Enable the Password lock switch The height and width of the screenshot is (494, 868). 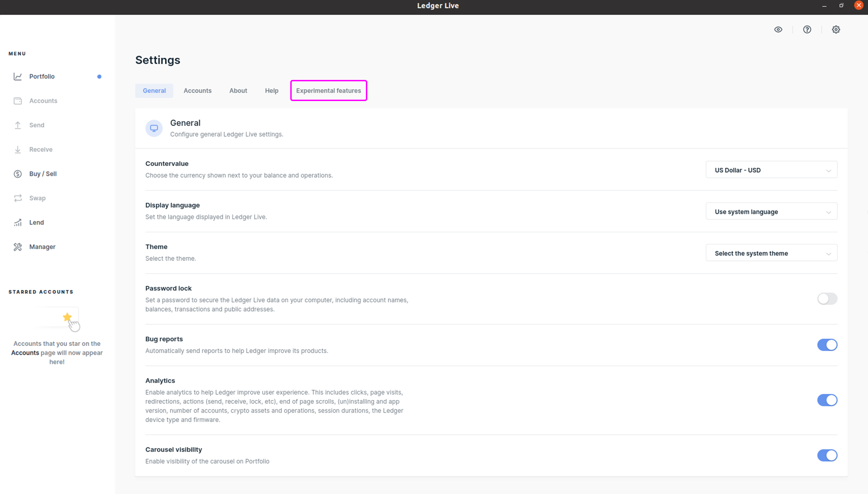pos(827,299)
